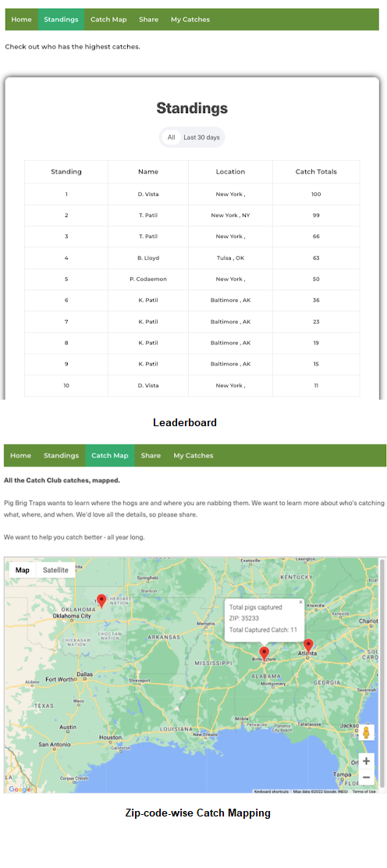The width and height of the screenshot is (387, 868).
Task: Zoom in the map with plus button
Action: coord(367,761)
